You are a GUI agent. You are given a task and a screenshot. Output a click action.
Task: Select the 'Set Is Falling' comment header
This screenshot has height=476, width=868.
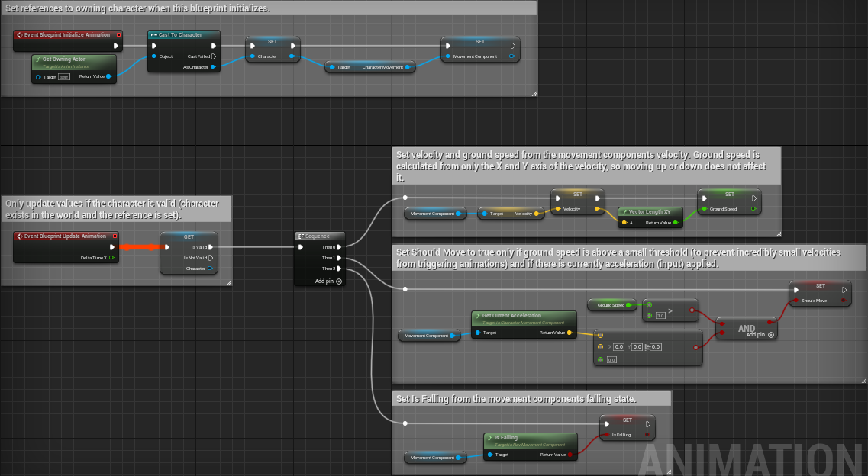coord(531,399)
